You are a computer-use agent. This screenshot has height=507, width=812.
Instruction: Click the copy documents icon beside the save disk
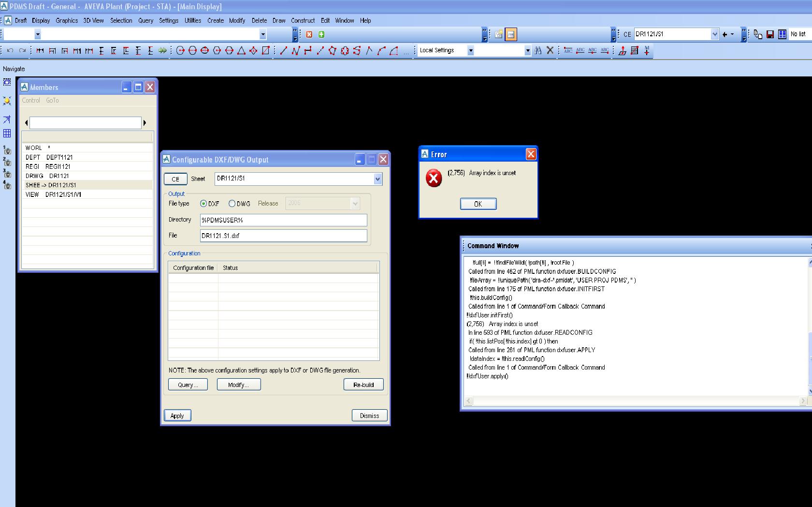[x=758, y=34]
